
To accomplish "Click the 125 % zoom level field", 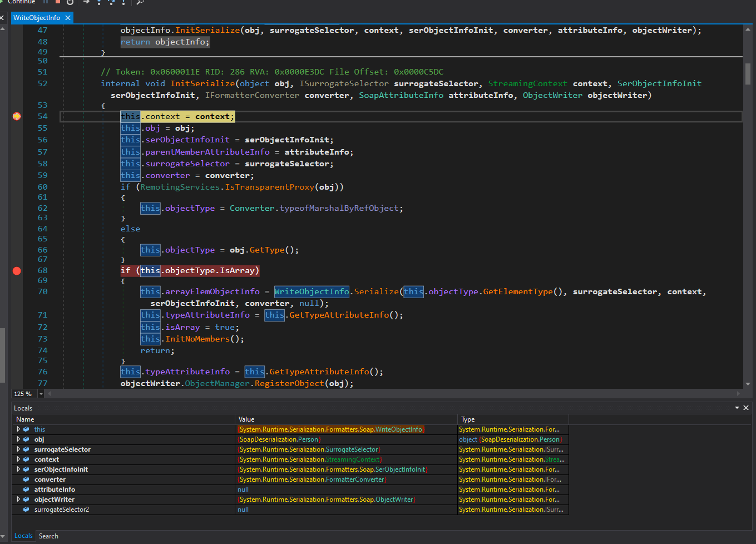I will pyautogui.click(x=24, y=394).
